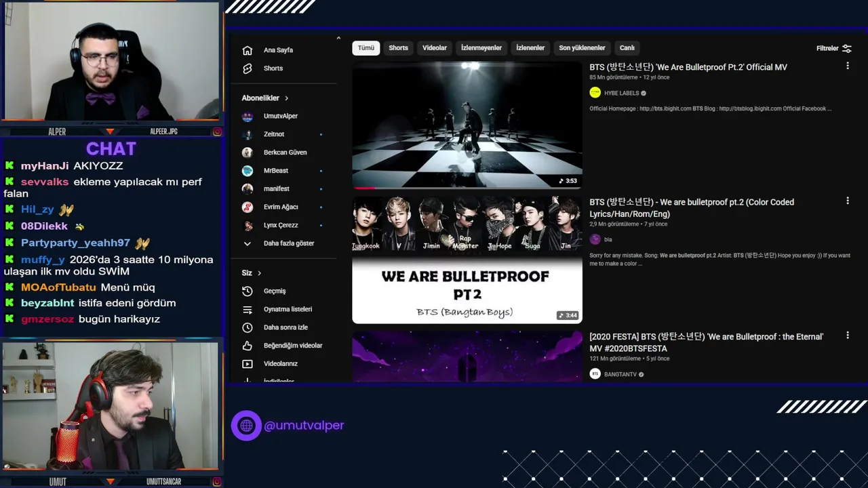
Task: Click username myHanJi in chat
Action: pyautogui.click(x=45, y=165)
